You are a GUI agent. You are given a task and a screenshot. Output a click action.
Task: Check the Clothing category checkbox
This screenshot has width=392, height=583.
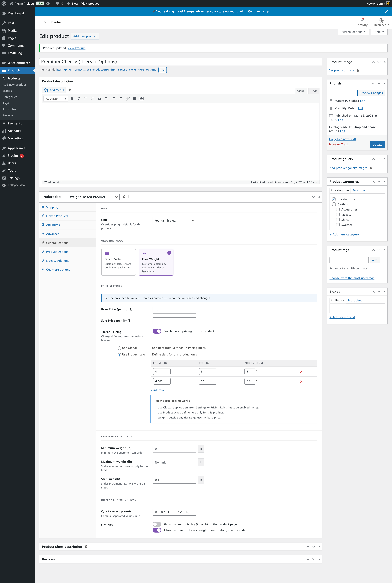[334, 204]
